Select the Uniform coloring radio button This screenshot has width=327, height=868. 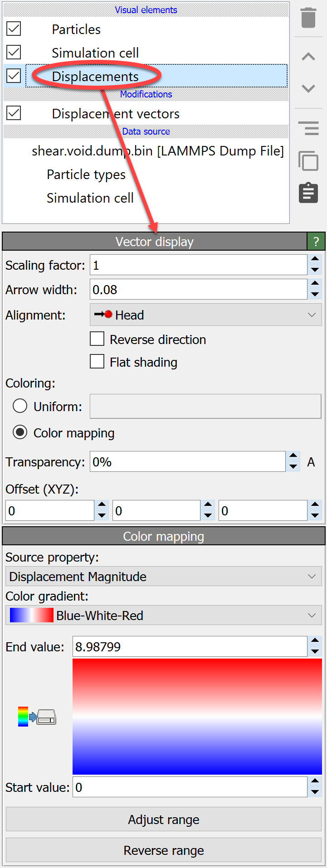(20, 406)
